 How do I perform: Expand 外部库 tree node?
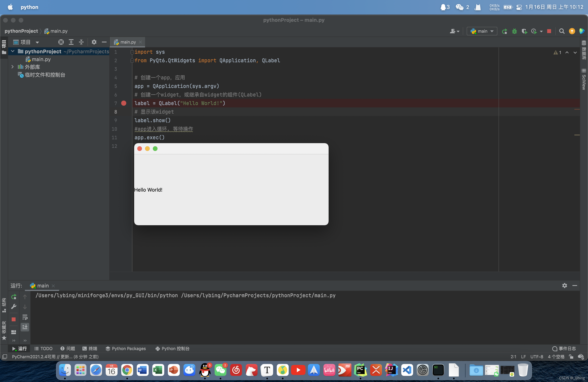[13, 67]
